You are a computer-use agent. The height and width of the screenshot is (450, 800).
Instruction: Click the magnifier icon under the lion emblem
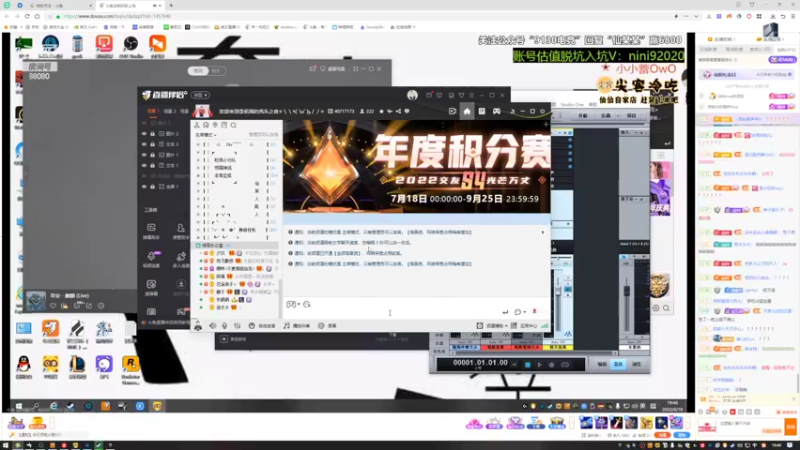tap(666, 308)
